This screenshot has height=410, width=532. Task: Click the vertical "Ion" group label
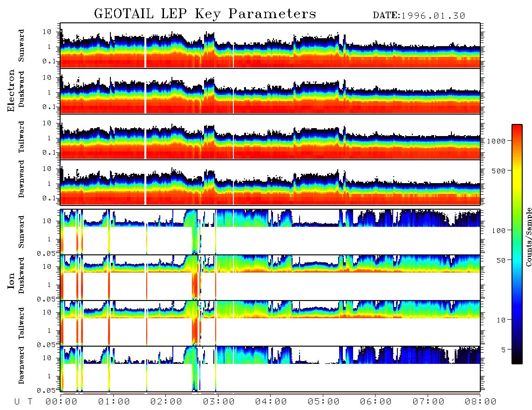click(x=11, y=280)
